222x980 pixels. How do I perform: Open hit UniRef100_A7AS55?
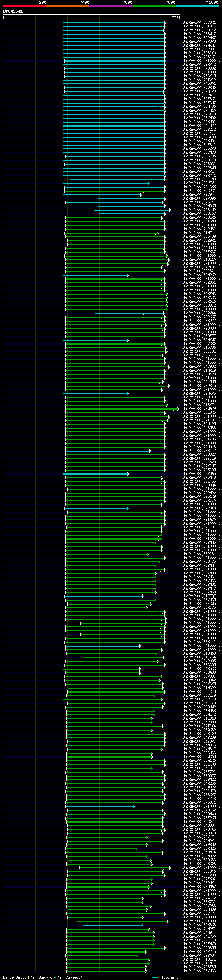point(199,947)
